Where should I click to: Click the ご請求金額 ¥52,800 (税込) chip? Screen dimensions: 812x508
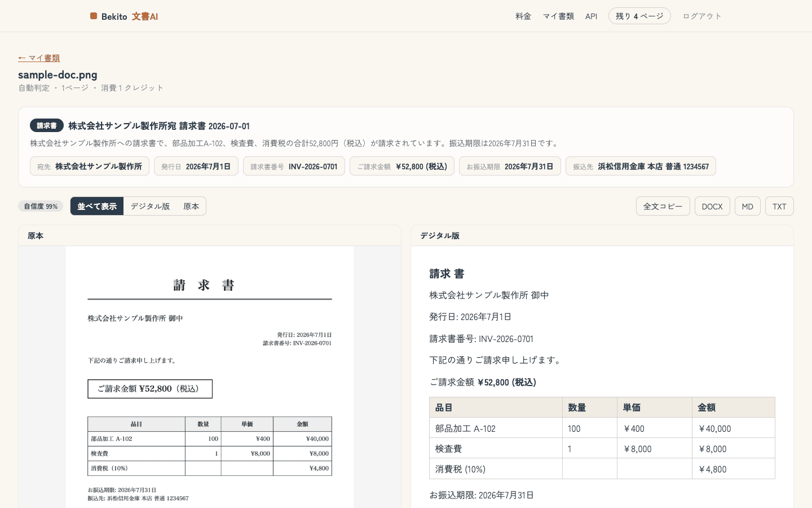click(402, 166)
